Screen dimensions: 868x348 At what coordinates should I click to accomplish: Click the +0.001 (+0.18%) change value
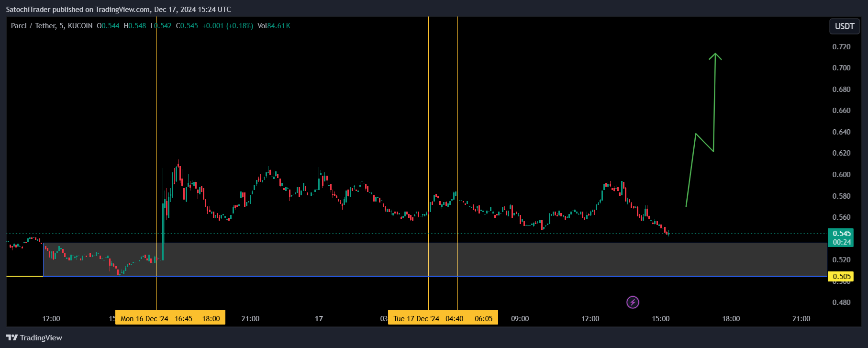(x=227, y=26)
